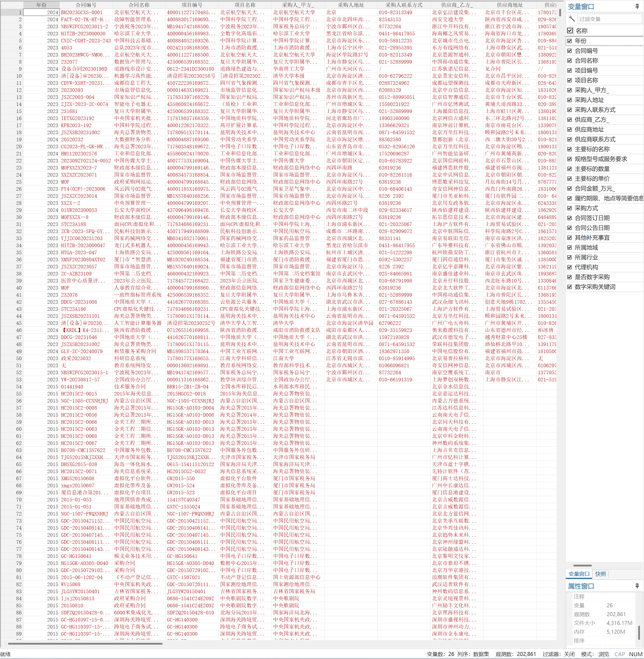Click the 项目名称 column header
Image resolution: width=644 pixels, height=659 pixels.
pos(245,5)
